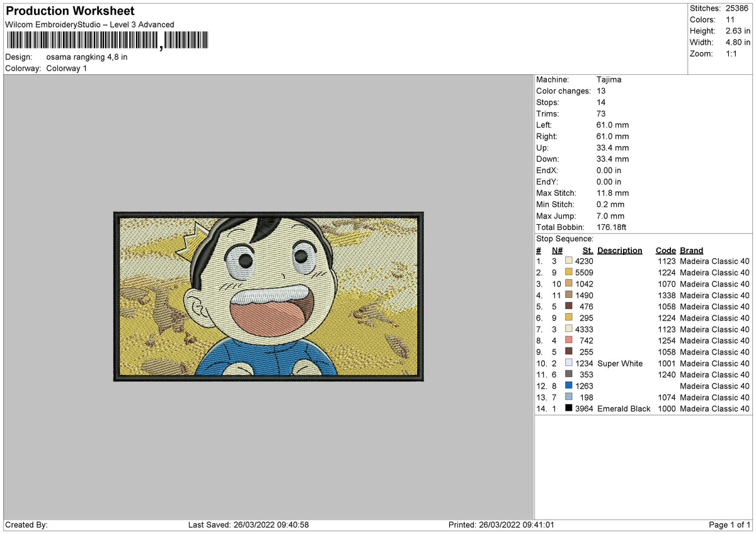Click the 'St.' column header
The image size is (756, 534).
pos(587,251)
